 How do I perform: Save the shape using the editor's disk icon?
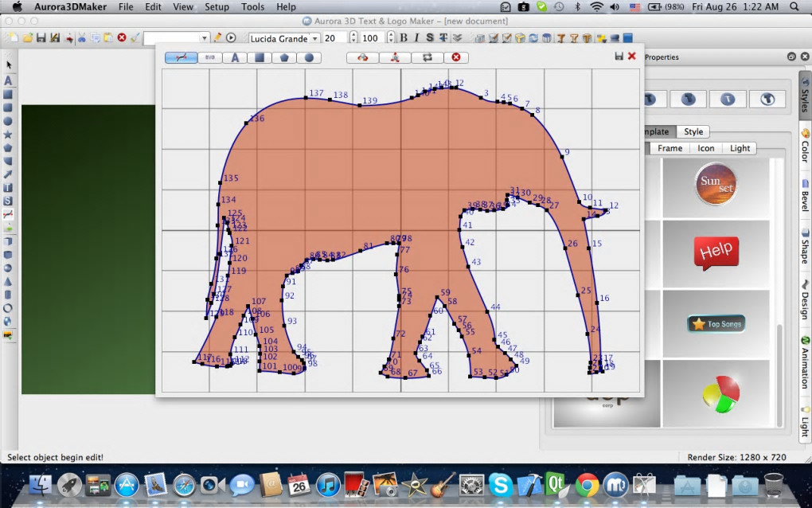coord(619,57)
